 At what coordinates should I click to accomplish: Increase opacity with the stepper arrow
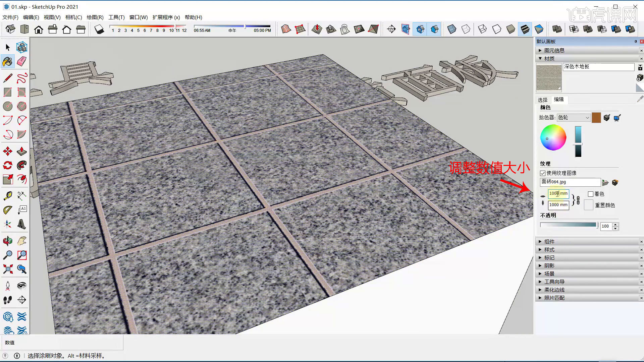(x=615, y=224)
